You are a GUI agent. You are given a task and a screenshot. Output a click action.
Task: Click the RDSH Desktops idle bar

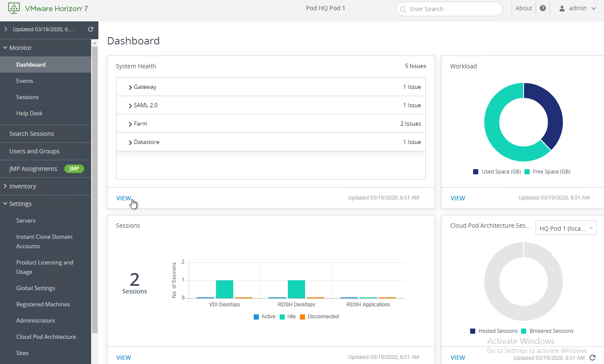[296, 289]
